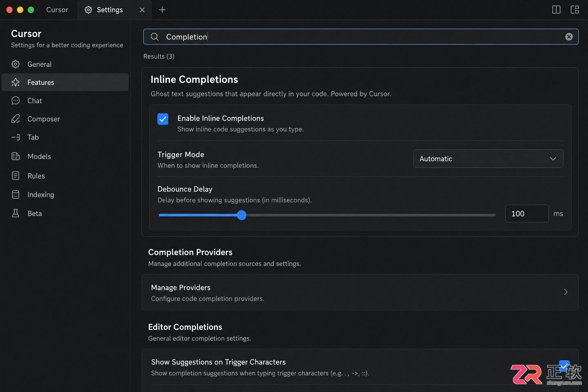Open a new tab with plus
Viewport: 588px width, 392px height.
162,10
